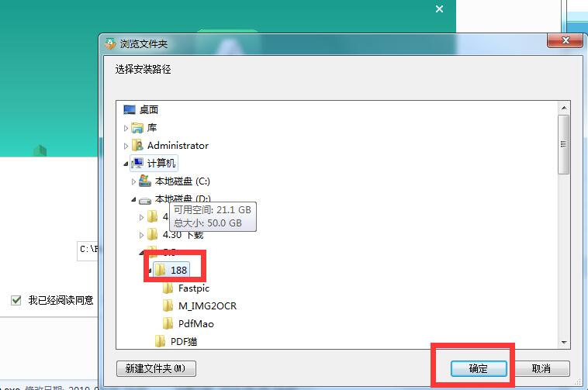588x390 pixels.
Task: Collapse the 计算机 tree node
Action: (x=126, y=164)
